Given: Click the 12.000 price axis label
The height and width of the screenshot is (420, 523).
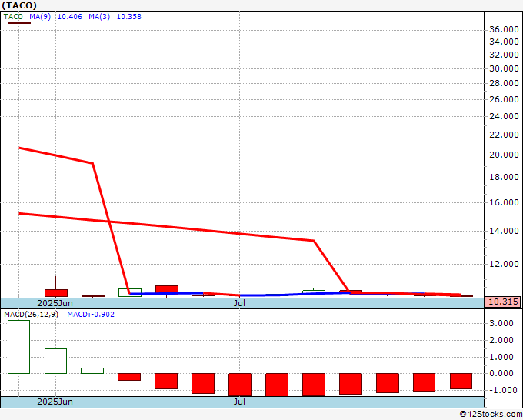Looking at the screenshot, I should 504,264.
